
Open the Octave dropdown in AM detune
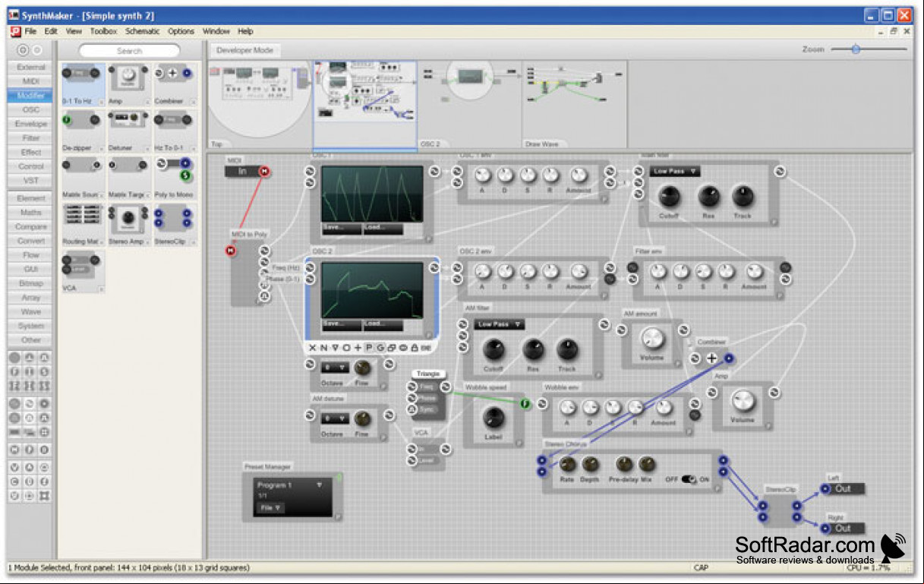(335, 418)
